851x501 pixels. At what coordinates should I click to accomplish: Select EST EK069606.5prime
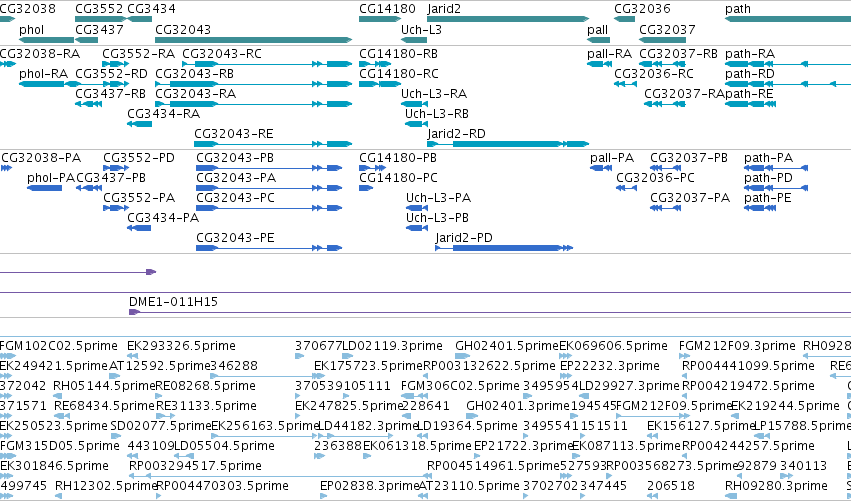click(x=613, y=346)
